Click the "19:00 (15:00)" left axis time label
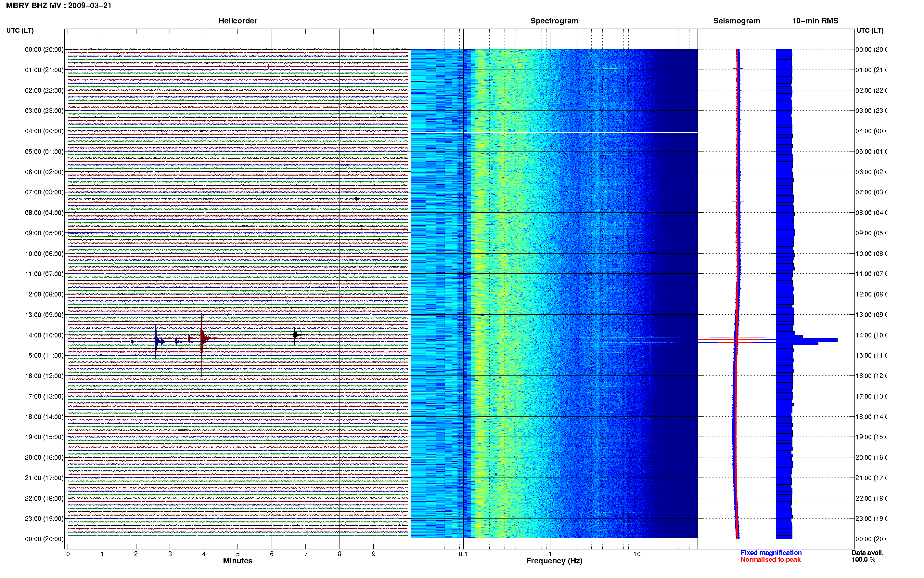Viewport: 924px width, 578px height. pyautogui.click(x=44, y=437)
